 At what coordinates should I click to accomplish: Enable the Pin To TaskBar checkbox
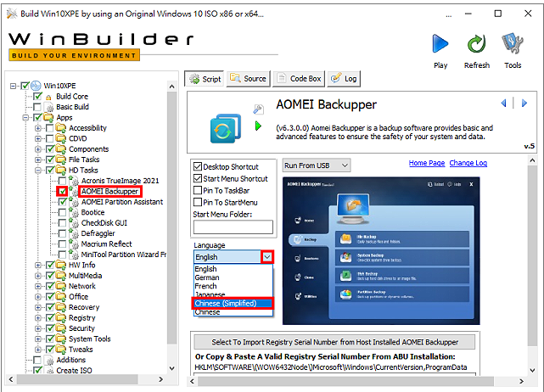(x=198, y=190)
